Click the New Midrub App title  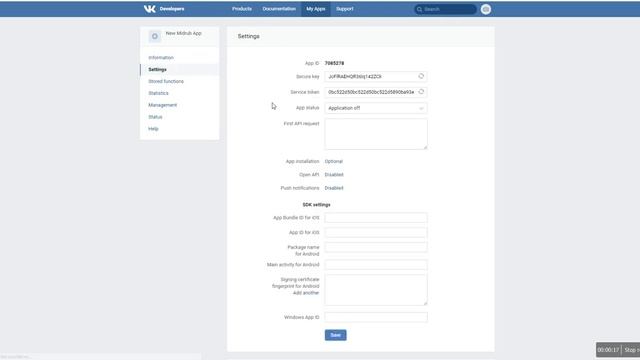point(184,33)
